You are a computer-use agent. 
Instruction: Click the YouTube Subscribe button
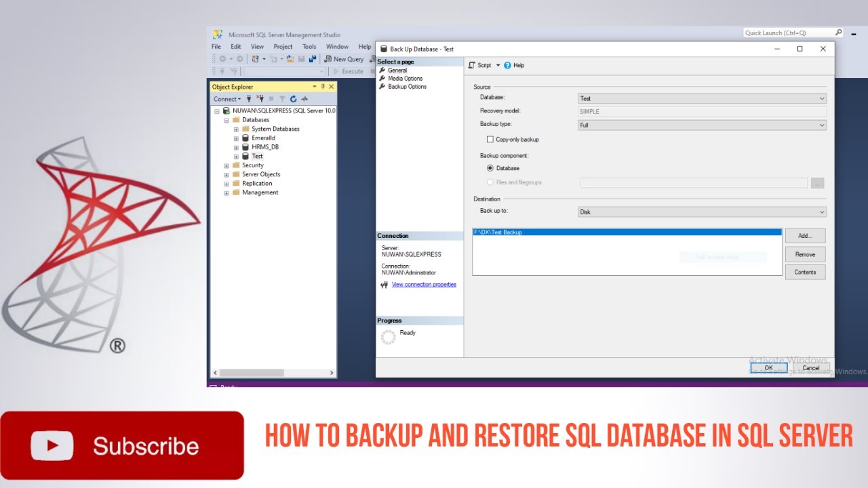tap(122, 445)
